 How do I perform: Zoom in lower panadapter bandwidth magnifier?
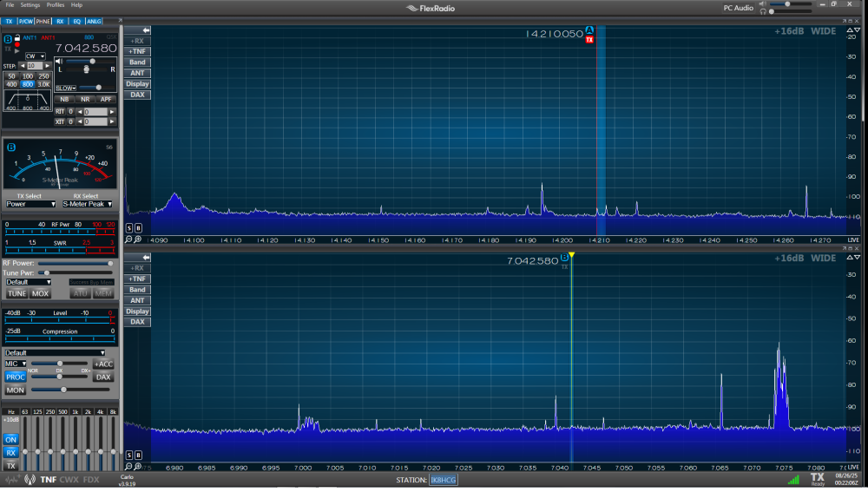coord(138,467)
